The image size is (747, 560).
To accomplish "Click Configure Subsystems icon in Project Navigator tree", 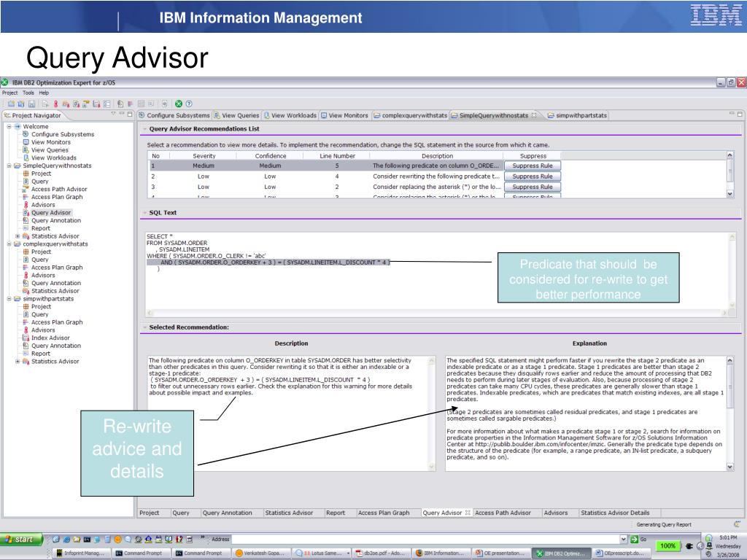I will [x=26, y=134].
